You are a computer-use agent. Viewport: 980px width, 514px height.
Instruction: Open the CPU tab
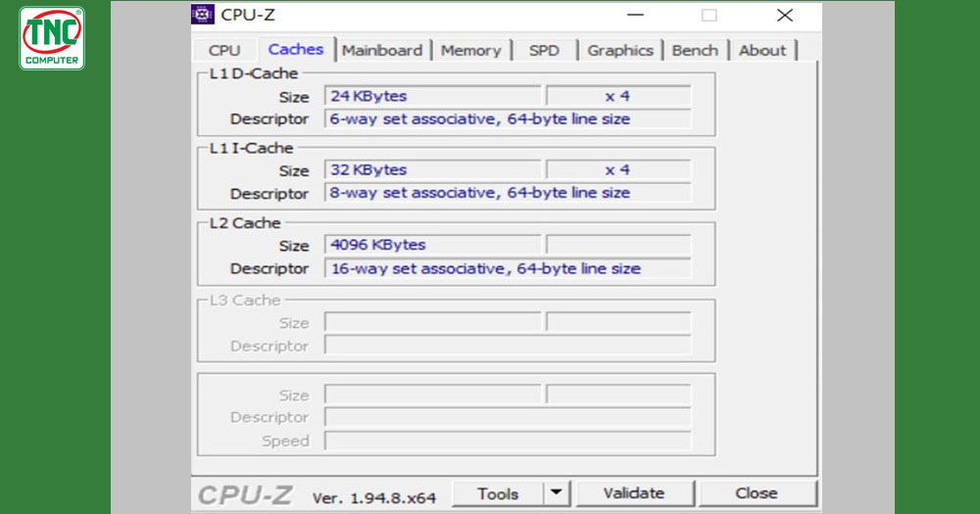(223, 51)
